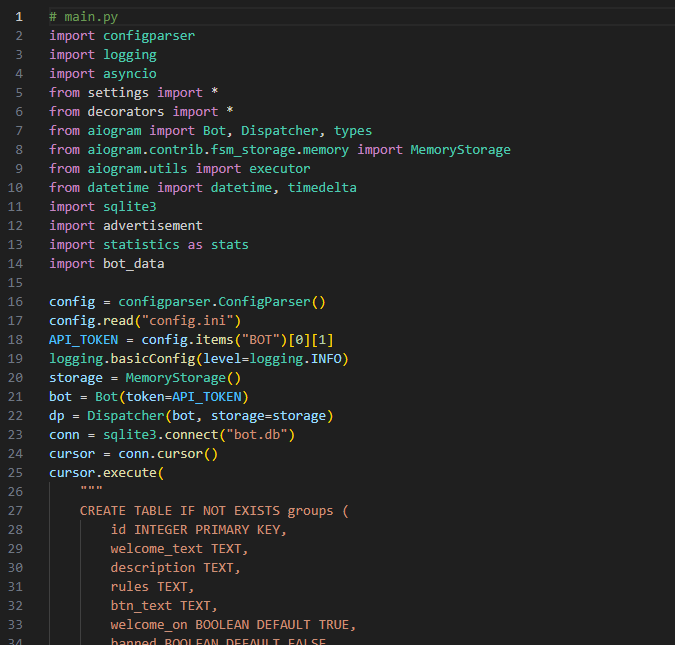Click 'conn.cursor' on line 24
This screenshot has width=675, height=645.
click(x=160, y=453)
